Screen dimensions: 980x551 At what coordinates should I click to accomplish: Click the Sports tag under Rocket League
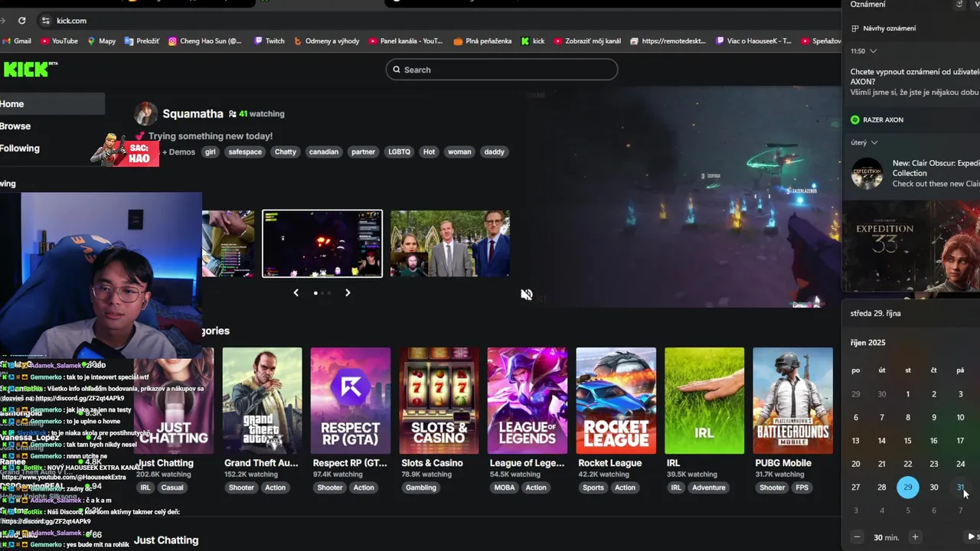pyautogui.click(x=593, y=487)
